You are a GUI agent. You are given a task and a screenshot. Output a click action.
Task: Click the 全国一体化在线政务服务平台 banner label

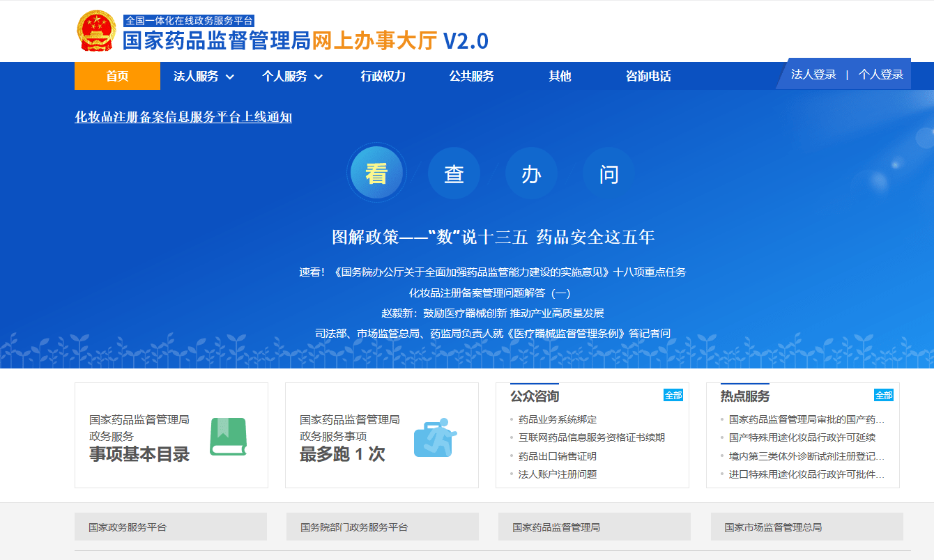coord(189,21)
